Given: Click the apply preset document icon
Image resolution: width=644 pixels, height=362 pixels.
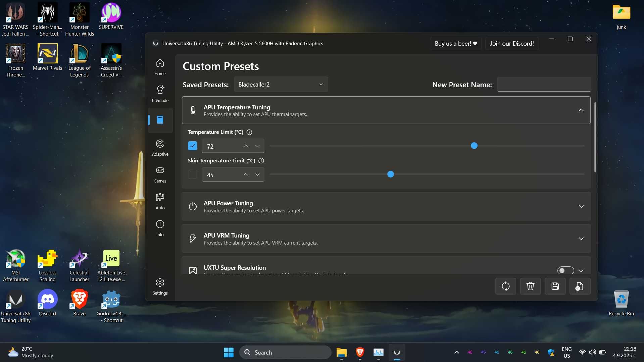Looking at the screenshot, I should 580,286.
